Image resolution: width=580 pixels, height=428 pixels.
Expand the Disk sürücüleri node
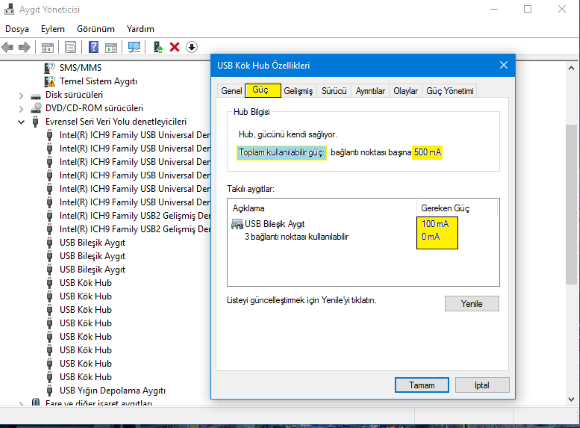pos(21,95)
